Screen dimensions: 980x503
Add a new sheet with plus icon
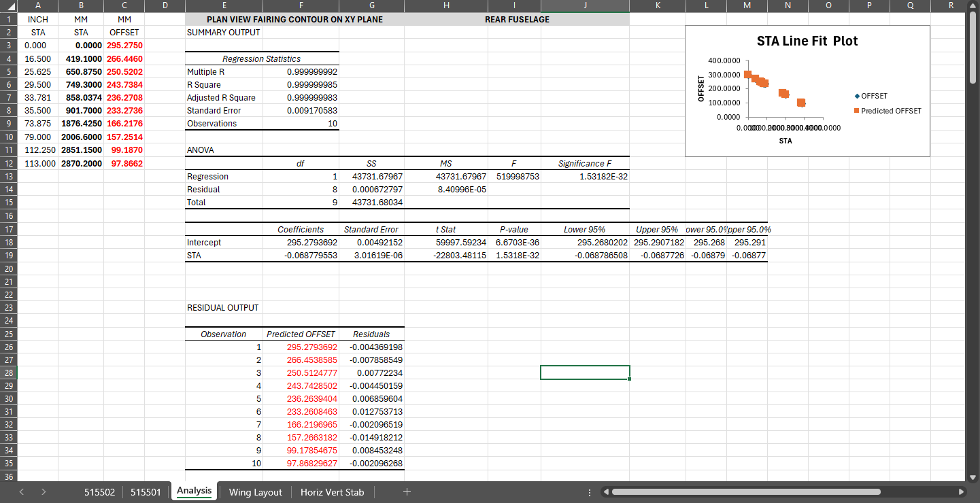tap(407, 492)
